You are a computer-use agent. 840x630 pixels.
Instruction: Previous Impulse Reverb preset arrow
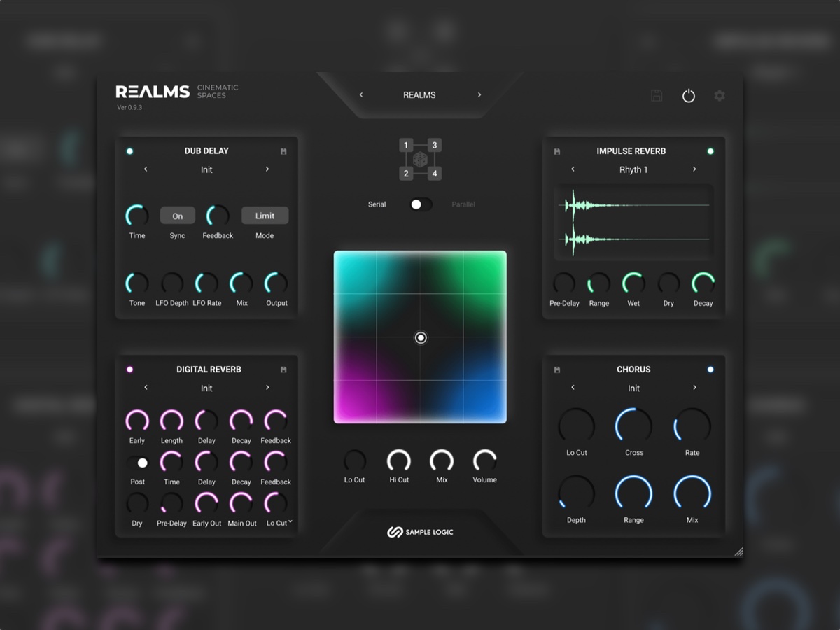pyautogui.click(x=573, y=169)
